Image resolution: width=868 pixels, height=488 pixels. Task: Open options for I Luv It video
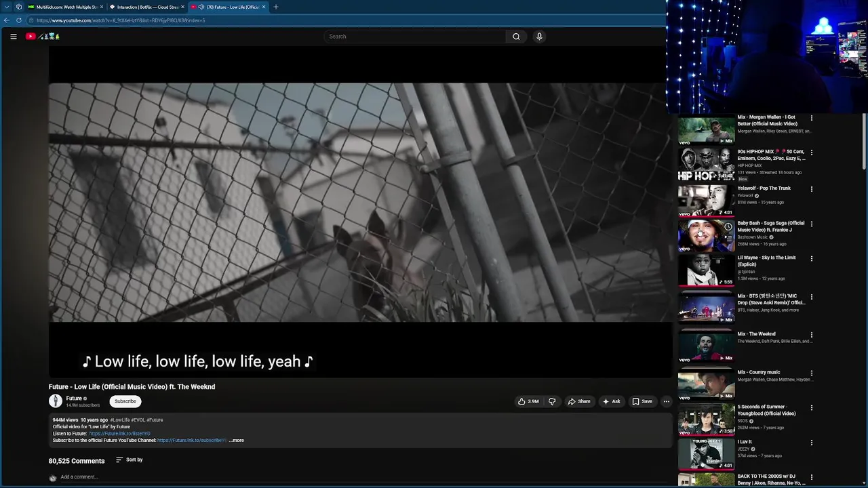click(x=812, y=443)
